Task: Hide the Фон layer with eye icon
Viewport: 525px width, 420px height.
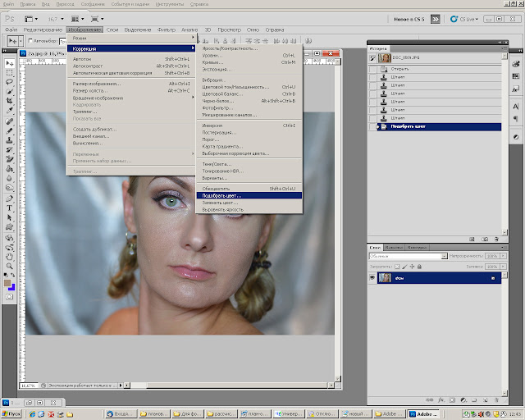Action: coord(372,279)
